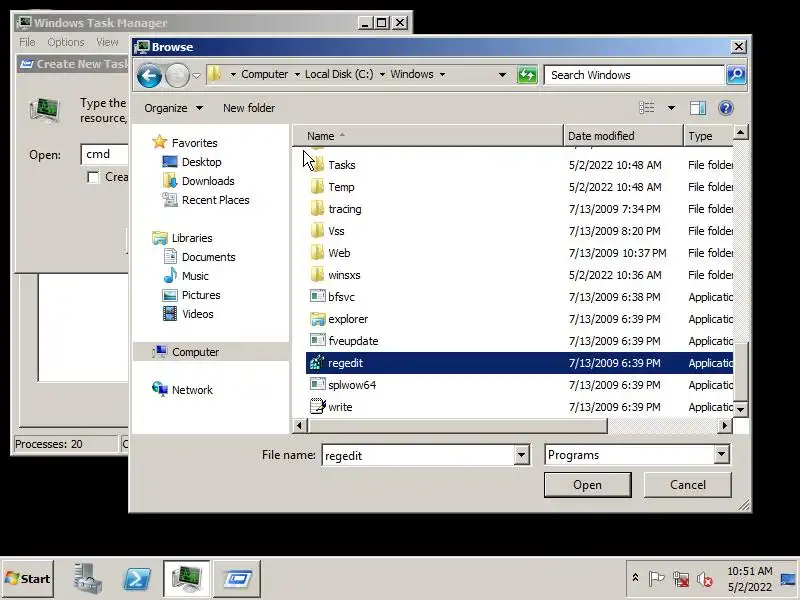Open Server Manager from the taskbar

coord(87,579)
